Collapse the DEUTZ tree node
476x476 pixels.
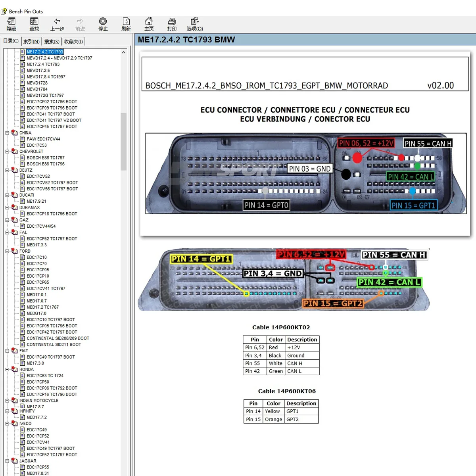click(x=7, y=170)
